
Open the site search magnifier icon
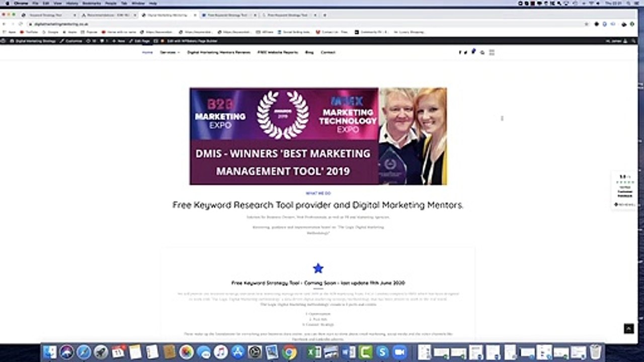tap(482, 52)
